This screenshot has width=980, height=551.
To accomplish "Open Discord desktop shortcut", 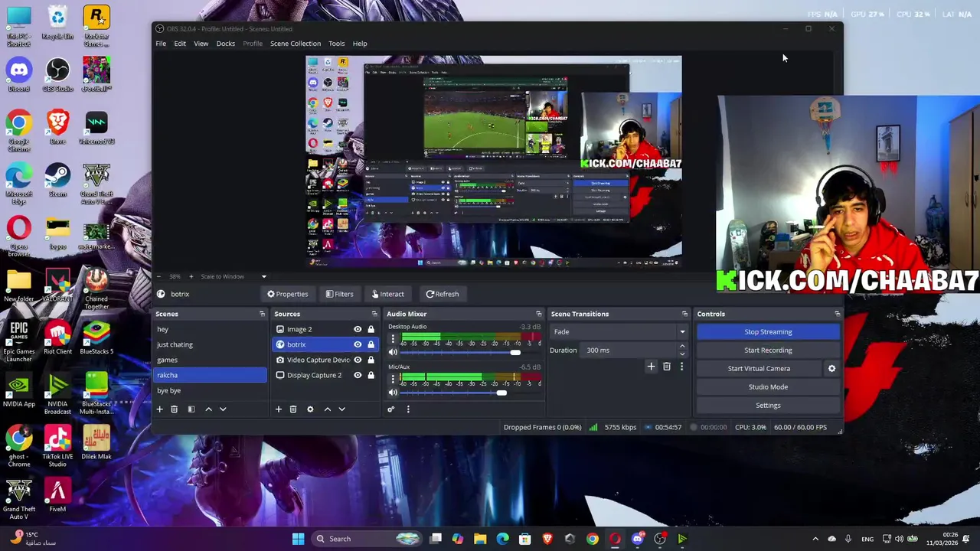I will point(19,75).
